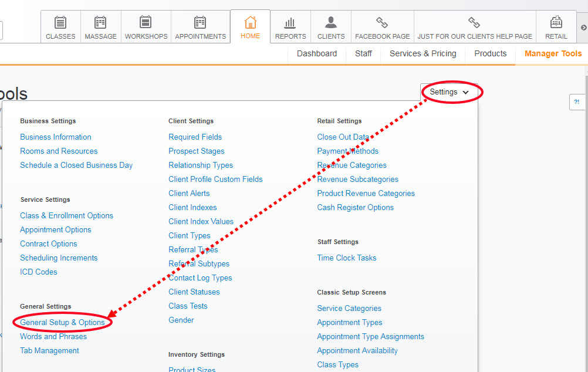Switch to the Staff subtab
This screenshot has width=588, height=372.
(x=363, y=53)
